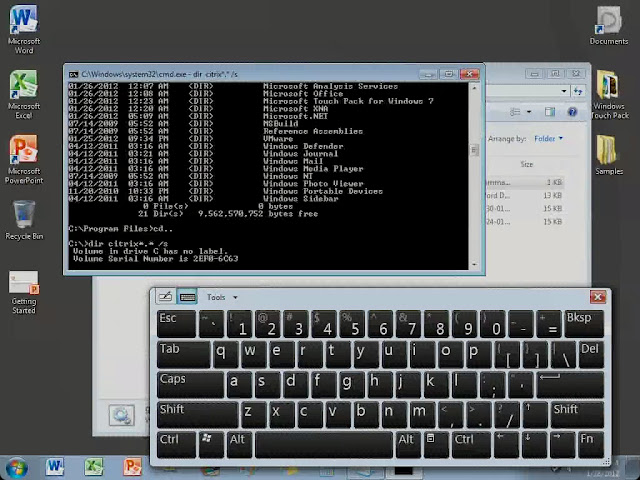Tap the backslash key
The width and height of the screenshot is (640, 480).
coord(563,354)
